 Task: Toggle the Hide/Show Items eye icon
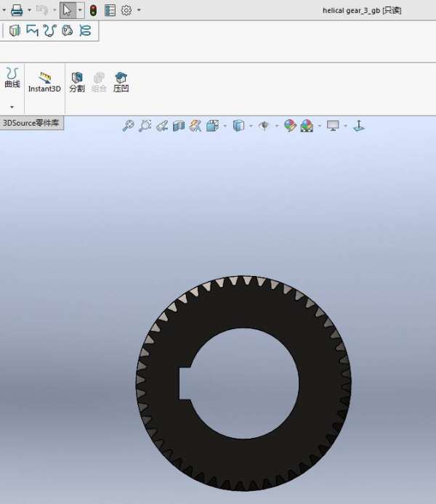[x=265, y=126]
